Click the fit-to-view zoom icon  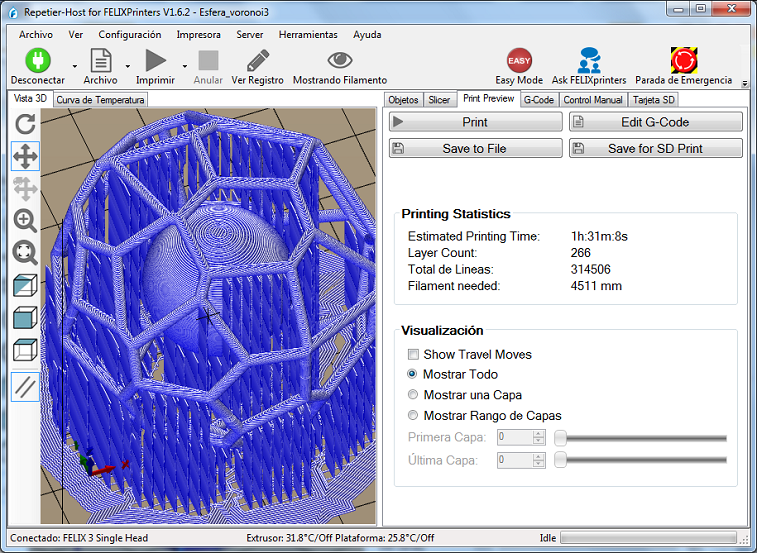point(25,253)
